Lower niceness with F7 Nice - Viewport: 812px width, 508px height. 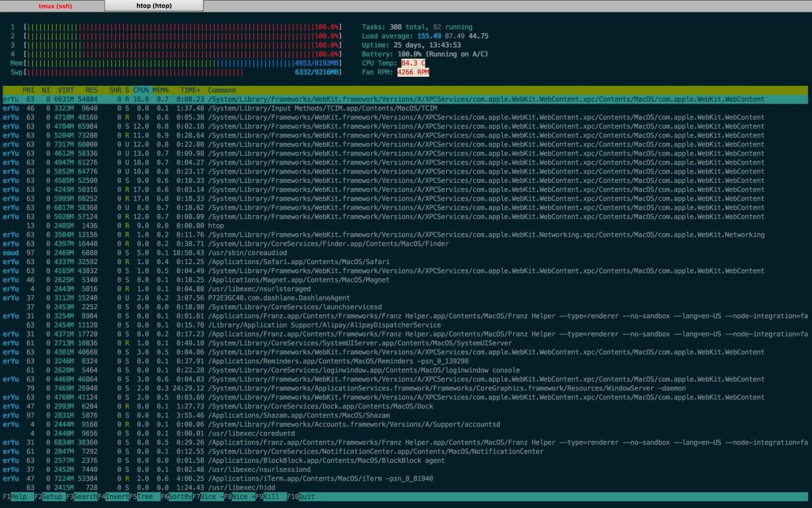click(208, 497)
